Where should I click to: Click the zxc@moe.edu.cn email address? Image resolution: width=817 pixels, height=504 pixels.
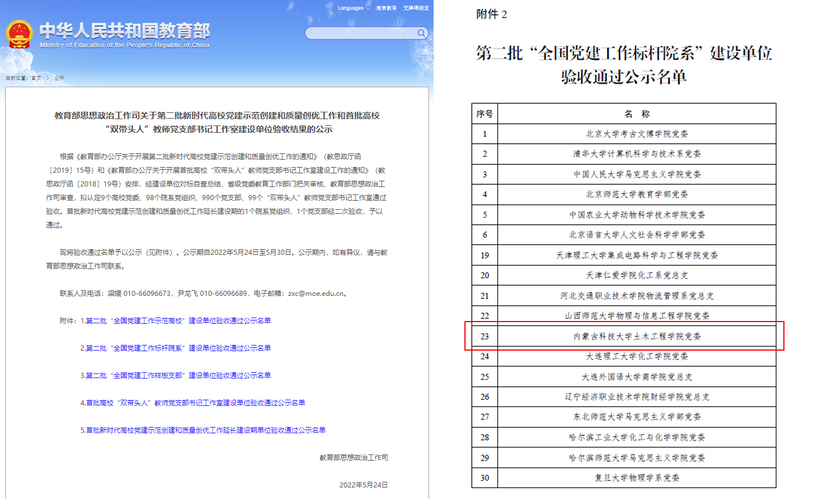(316, 294)
